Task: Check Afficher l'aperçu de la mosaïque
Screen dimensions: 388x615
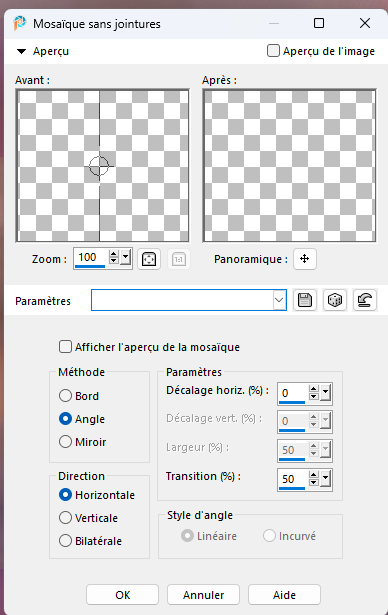Action: pos(65,347)
